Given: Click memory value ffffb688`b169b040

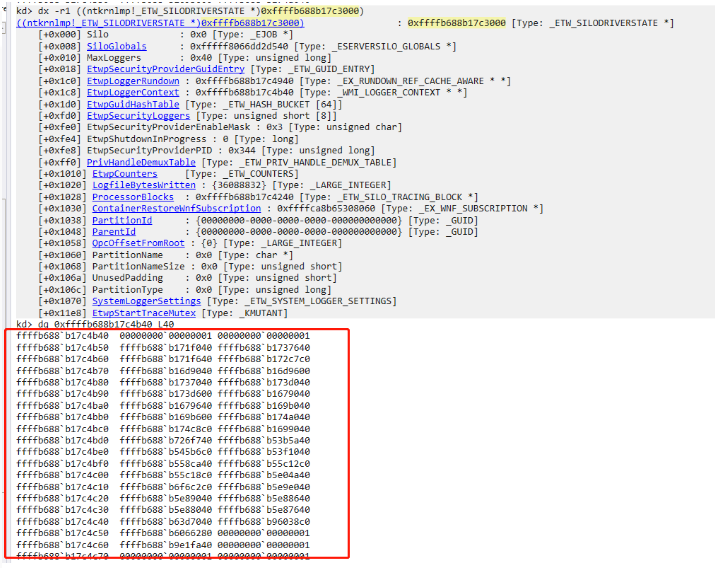Looking at the screenshot, I should pyautogui.click(x=264, y=405).
